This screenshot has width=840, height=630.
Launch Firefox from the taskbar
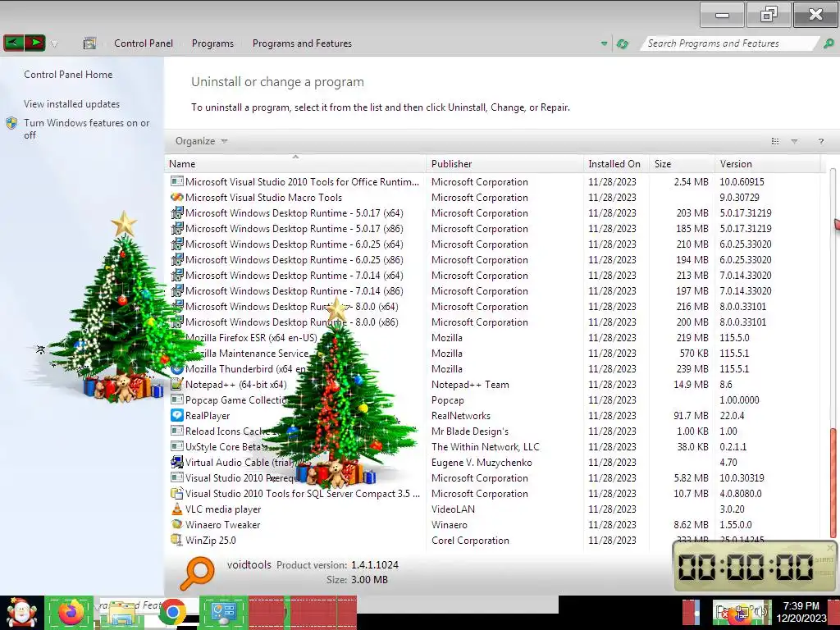click(71, 612)
